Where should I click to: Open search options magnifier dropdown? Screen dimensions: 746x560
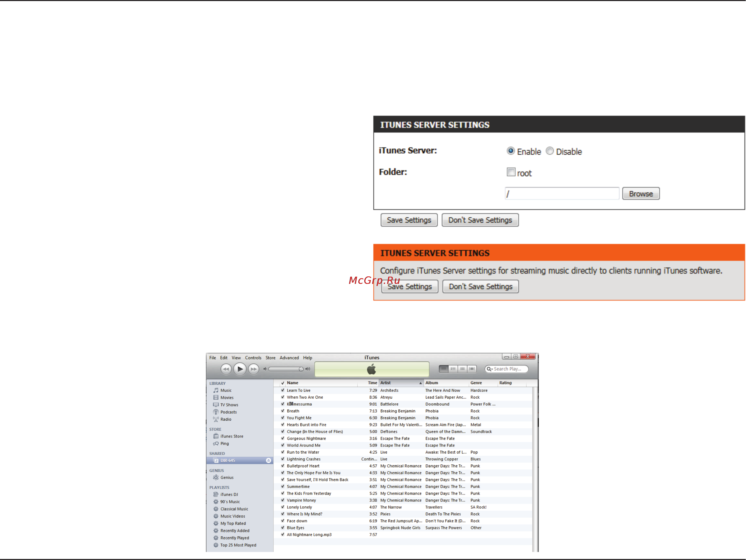coord(490,369)
